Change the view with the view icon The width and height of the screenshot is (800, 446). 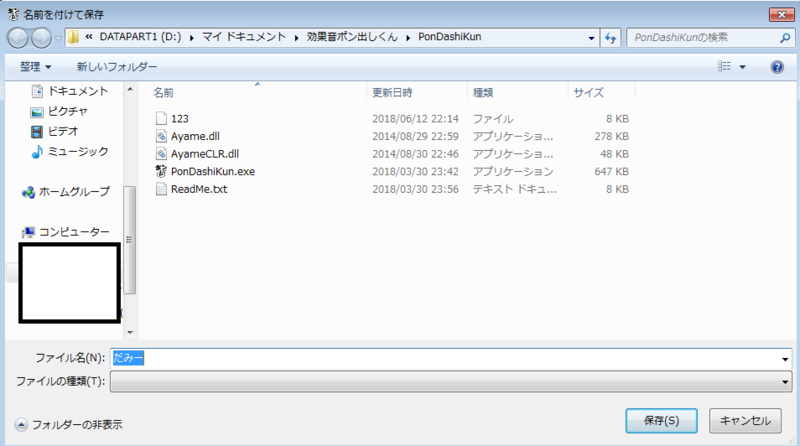[x=724, y=66]
